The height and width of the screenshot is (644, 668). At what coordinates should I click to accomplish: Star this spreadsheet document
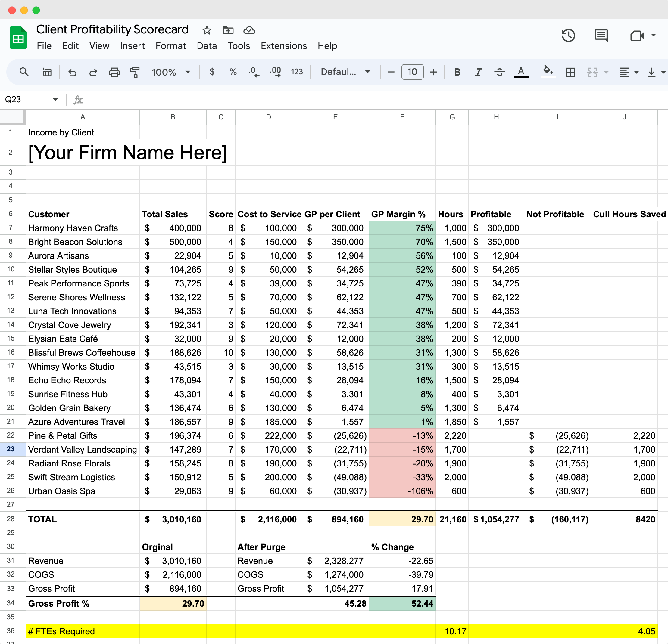click(x=207, y=30)
